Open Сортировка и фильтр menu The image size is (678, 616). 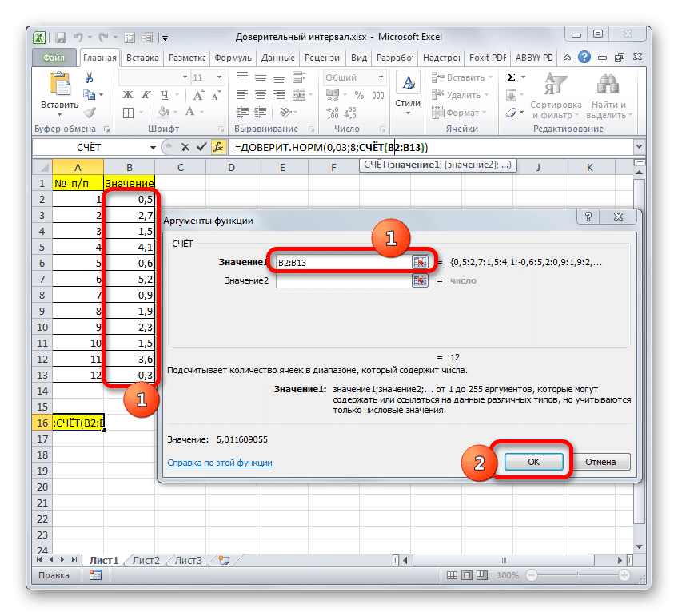(x=556, y=96)
